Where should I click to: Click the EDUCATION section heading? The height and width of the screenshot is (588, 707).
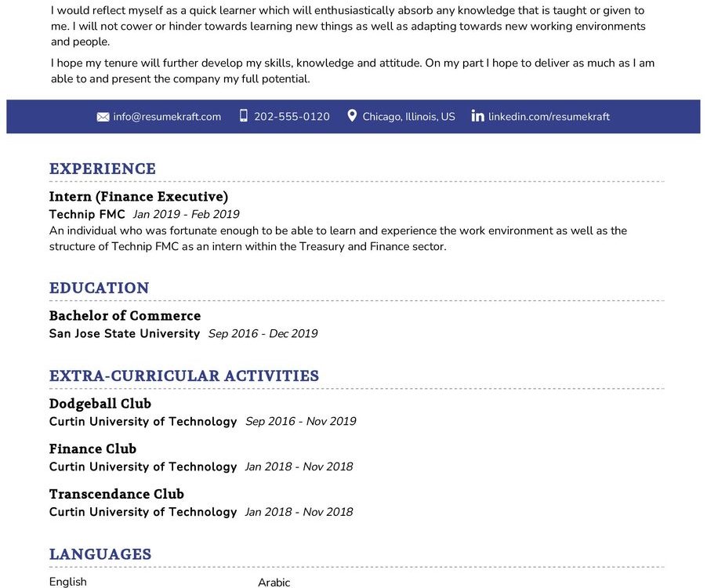(100, 288)
